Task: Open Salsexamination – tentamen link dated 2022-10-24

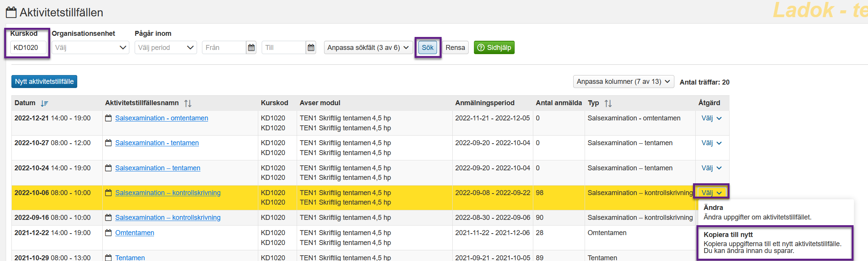Action: (x=157, y=168)
